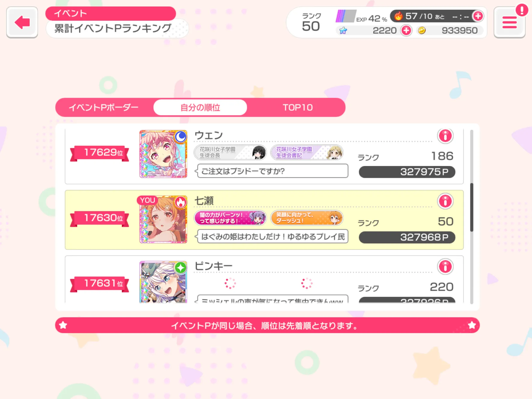
Task: Open info for player 七瀬
Action: click(445, 201)
